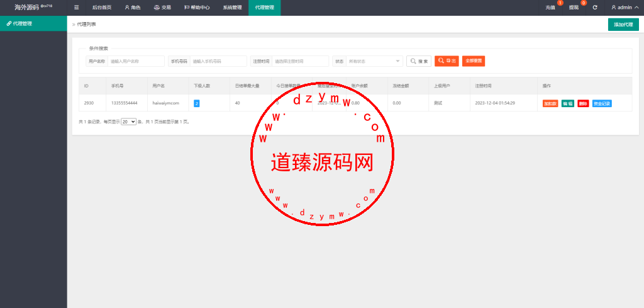Click the 日结单最大量 value 40
644x308 pixels.
click(237, 103)
